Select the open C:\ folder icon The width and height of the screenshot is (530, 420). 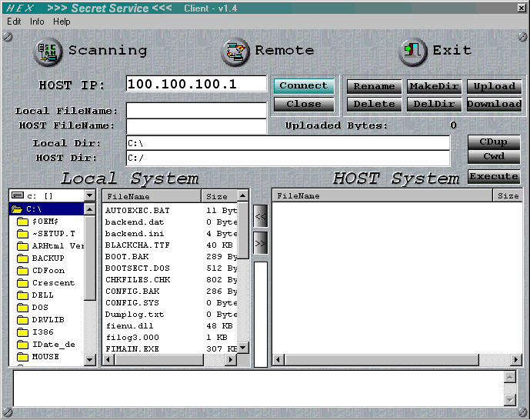pyautogui.click(x=18, y=209)
